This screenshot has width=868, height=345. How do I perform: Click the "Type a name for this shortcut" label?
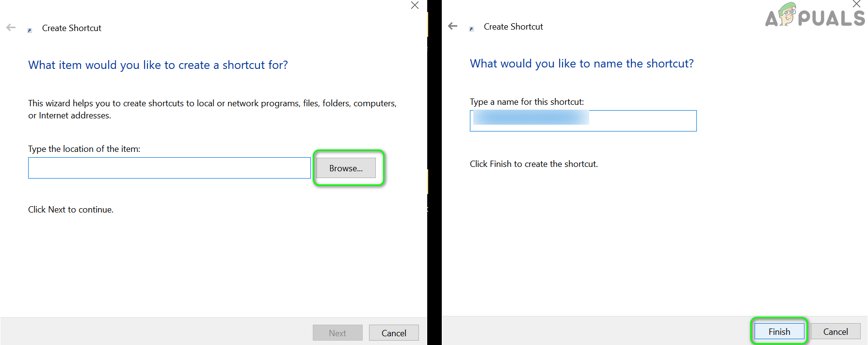pyautogui.click(x=527, y=102)
